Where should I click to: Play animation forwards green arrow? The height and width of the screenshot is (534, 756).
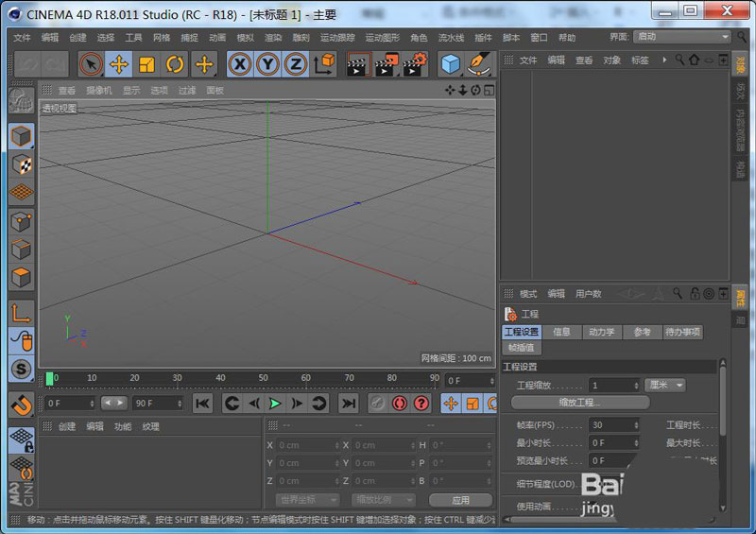point(275,404)
